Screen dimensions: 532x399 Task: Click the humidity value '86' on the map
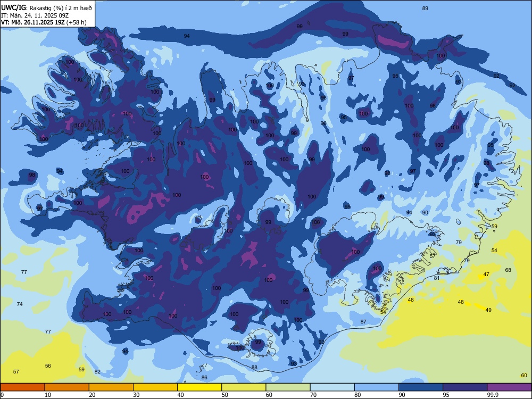click(204, 377)
